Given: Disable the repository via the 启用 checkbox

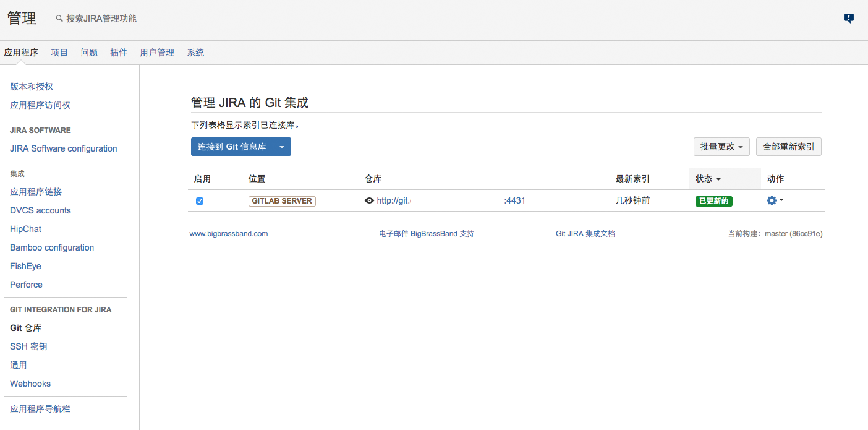Looking at the screenshot, I should 200,200.
